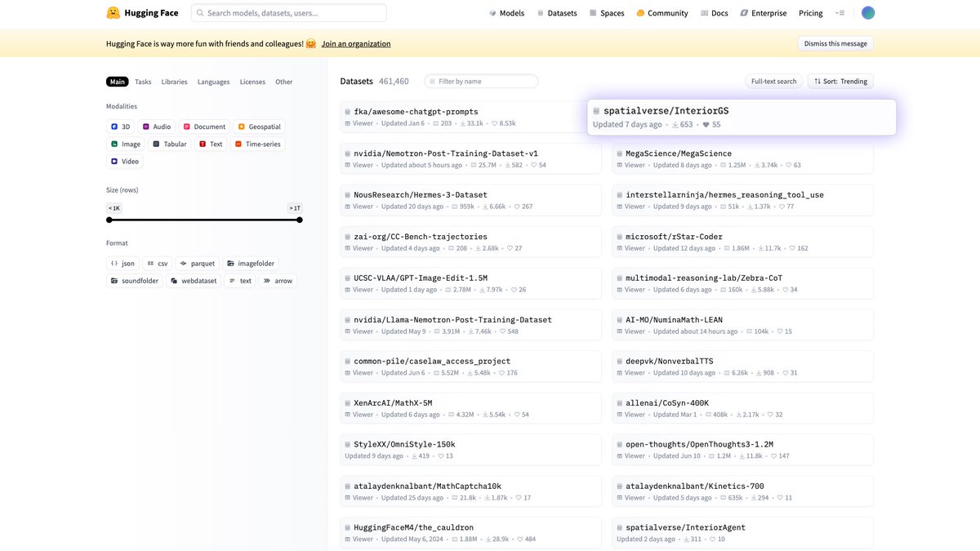Filter by webdataset format
The width and height of the screenshot is (980, 551).
[194, 281]
